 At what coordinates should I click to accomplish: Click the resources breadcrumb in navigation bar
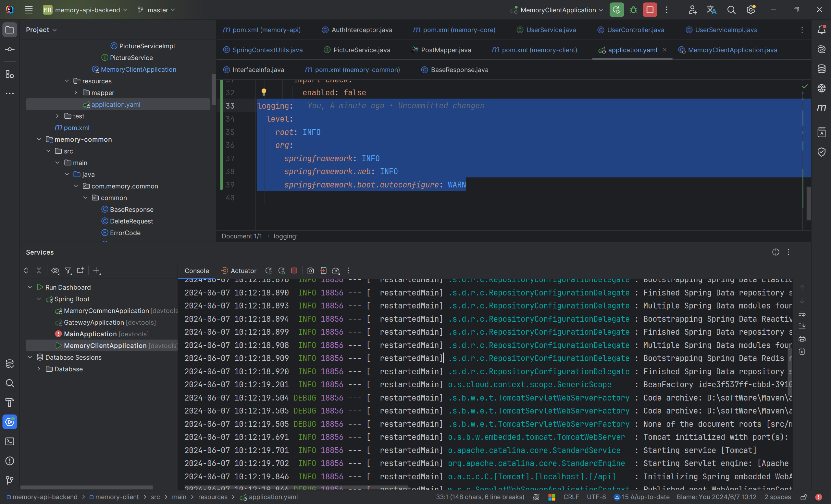point(213,497)
